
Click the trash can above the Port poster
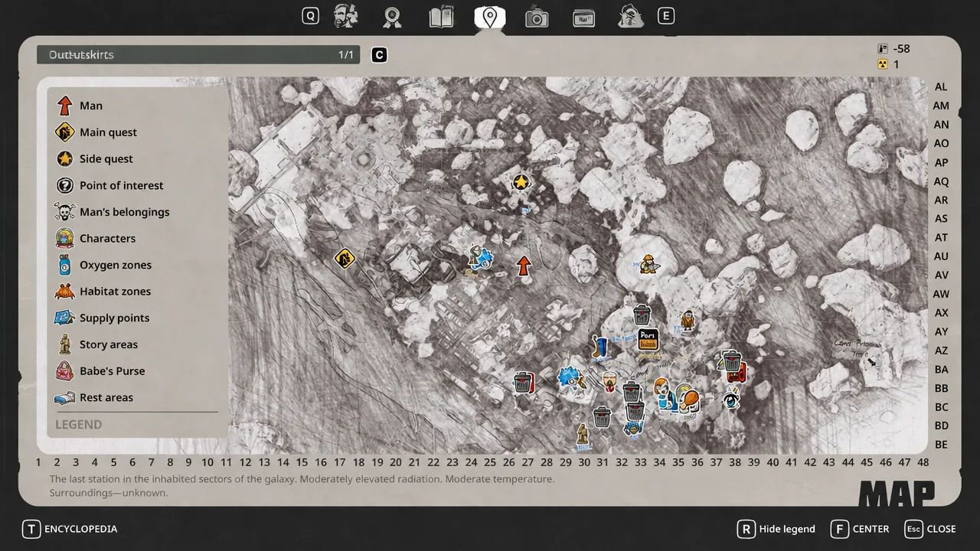(642, 315)
